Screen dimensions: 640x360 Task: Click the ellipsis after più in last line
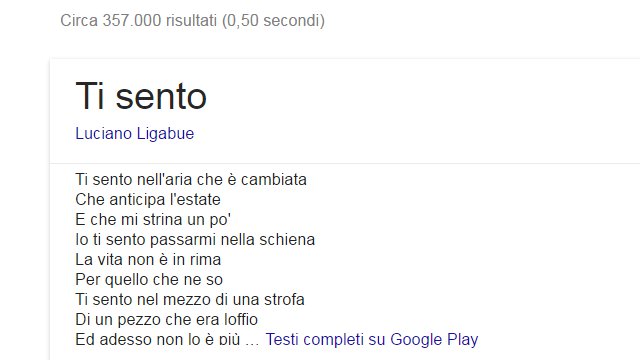(252, 343)
